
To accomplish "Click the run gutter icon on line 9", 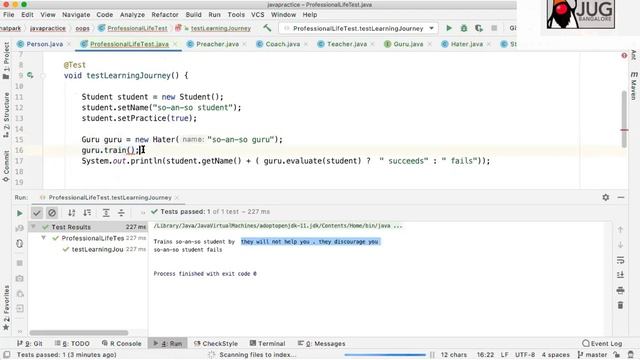I will tap(30, 75).
